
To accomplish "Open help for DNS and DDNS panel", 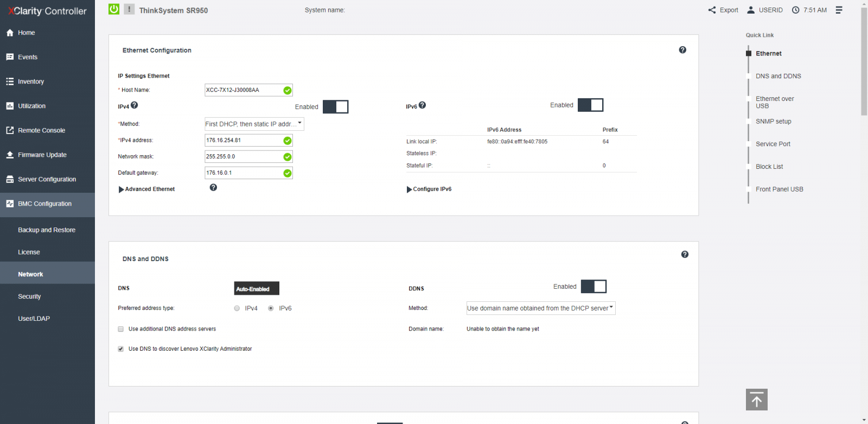I will 685,255.
